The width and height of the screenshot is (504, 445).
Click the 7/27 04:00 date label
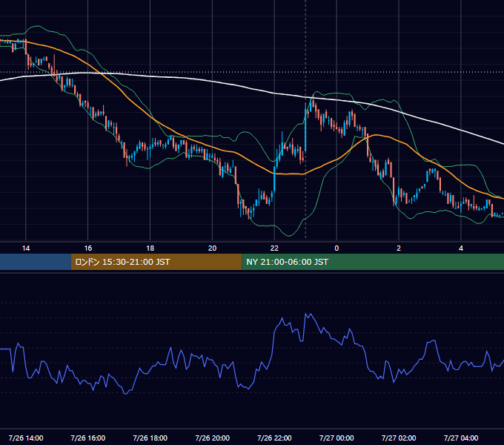pos(461,438)
